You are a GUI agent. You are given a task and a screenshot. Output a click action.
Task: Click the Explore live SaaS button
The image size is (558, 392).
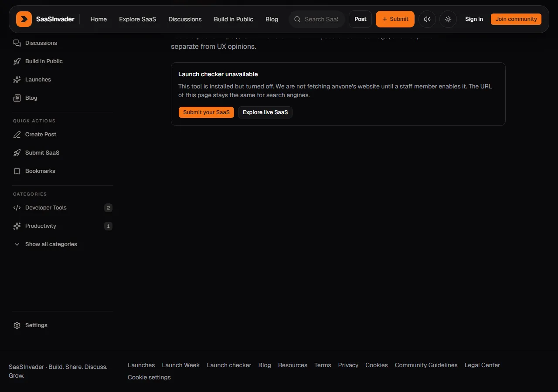(265, 112)
